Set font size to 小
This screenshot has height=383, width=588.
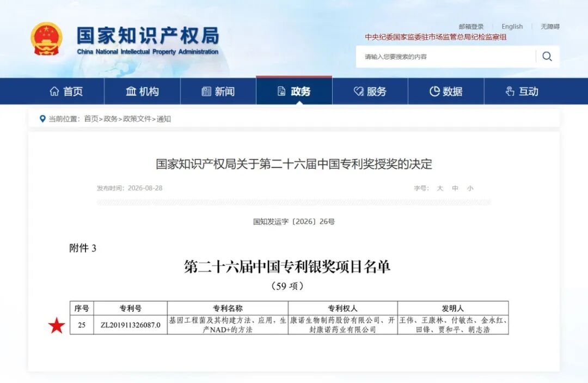(470, 188)
